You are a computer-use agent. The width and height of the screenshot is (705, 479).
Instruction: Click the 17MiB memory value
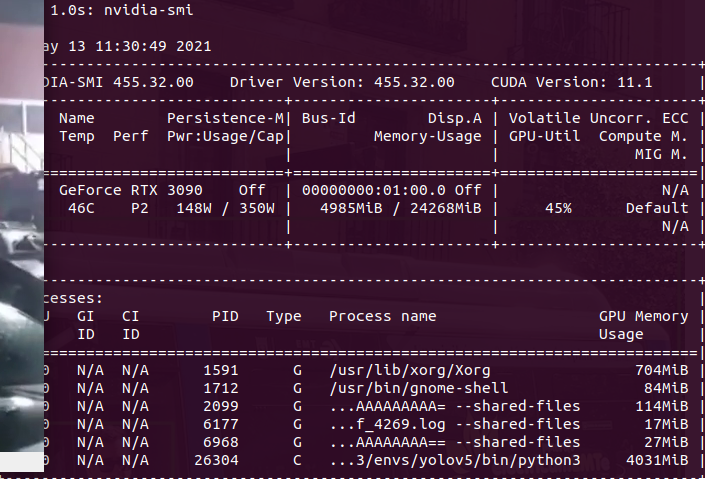pos(666,424)
